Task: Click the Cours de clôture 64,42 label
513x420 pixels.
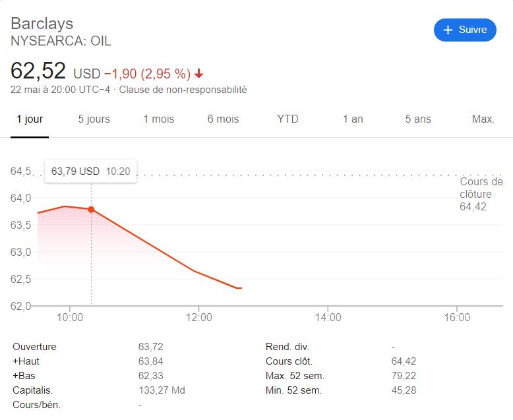Action: click(481, 194)
